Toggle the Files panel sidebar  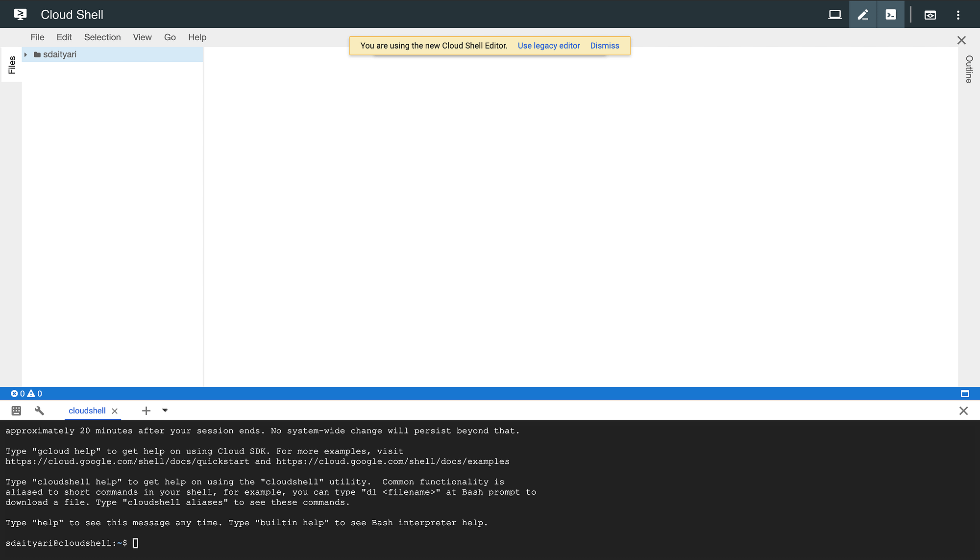coord(11,64)
